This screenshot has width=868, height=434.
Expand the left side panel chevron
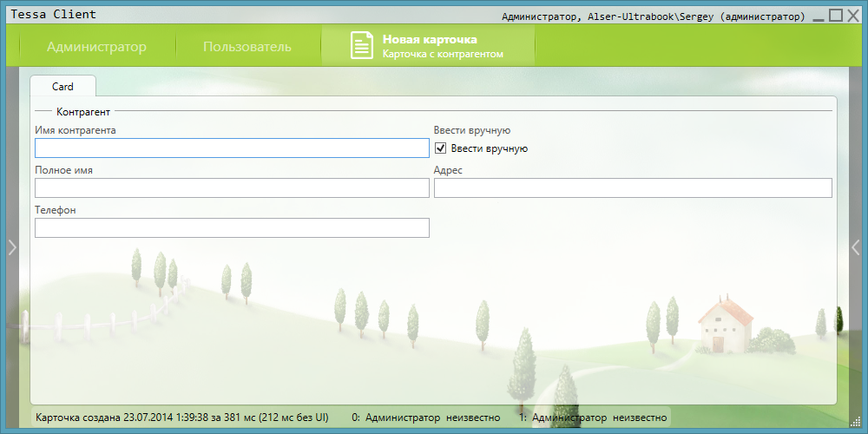(11, 247)
